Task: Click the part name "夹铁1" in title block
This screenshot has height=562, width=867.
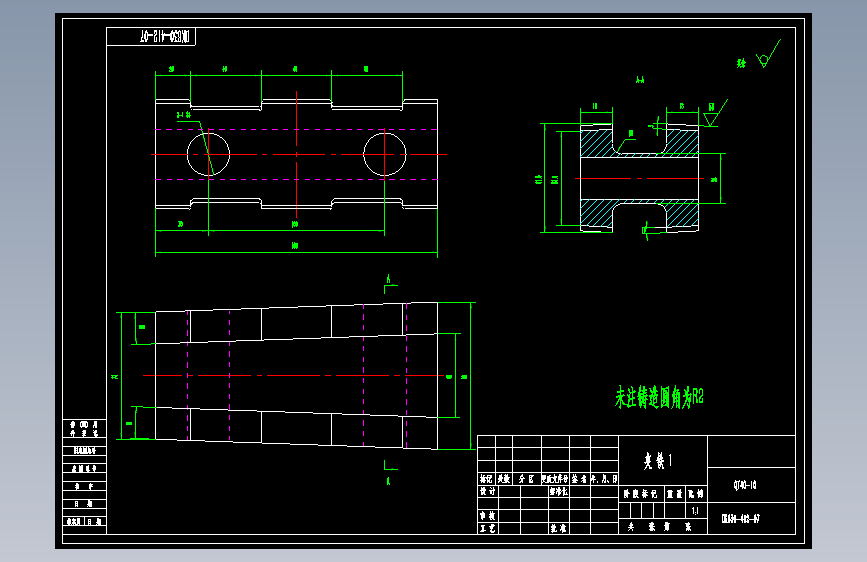Action: point(658,460)
